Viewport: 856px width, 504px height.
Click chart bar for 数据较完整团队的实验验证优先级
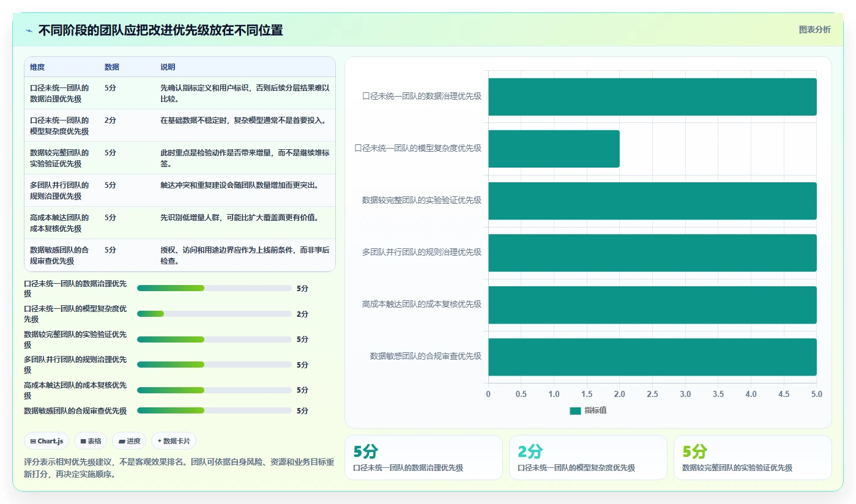(x=652, y=201)
